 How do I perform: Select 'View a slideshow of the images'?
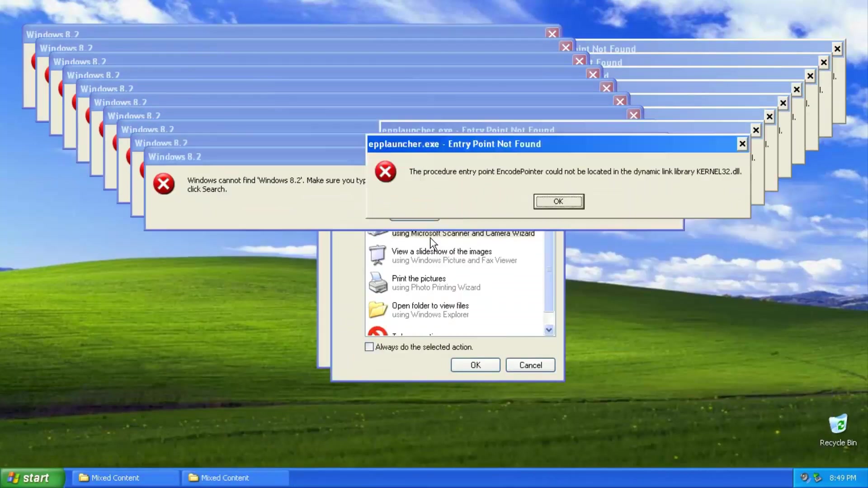pyautogui.click(x=442, y=251)
